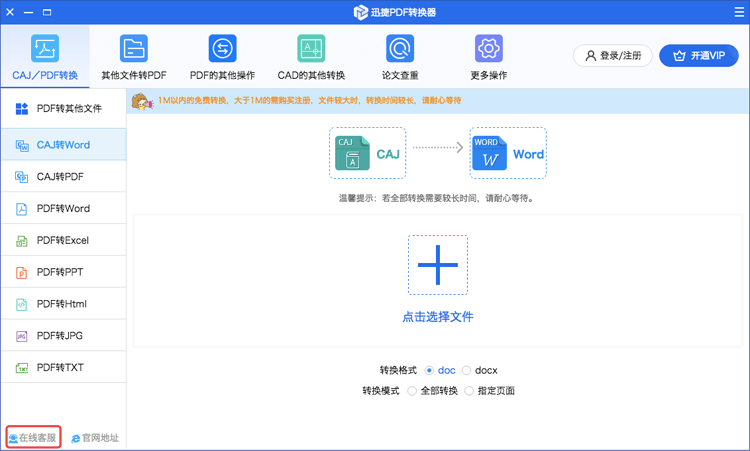
Task: Click the PDF转Word sidebar icon
Action: pos(22,209)
